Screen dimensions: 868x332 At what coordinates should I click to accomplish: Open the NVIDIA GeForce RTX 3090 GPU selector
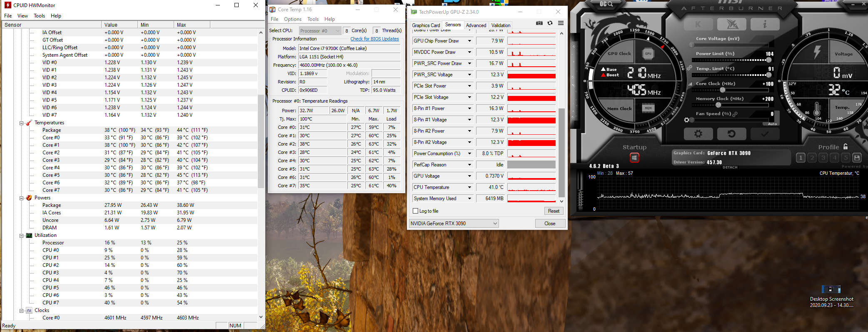(454, 224)
